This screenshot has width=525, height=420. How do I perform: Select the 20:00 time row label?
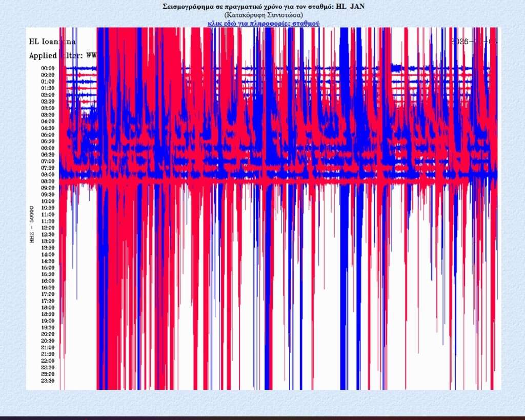(48, 334)
